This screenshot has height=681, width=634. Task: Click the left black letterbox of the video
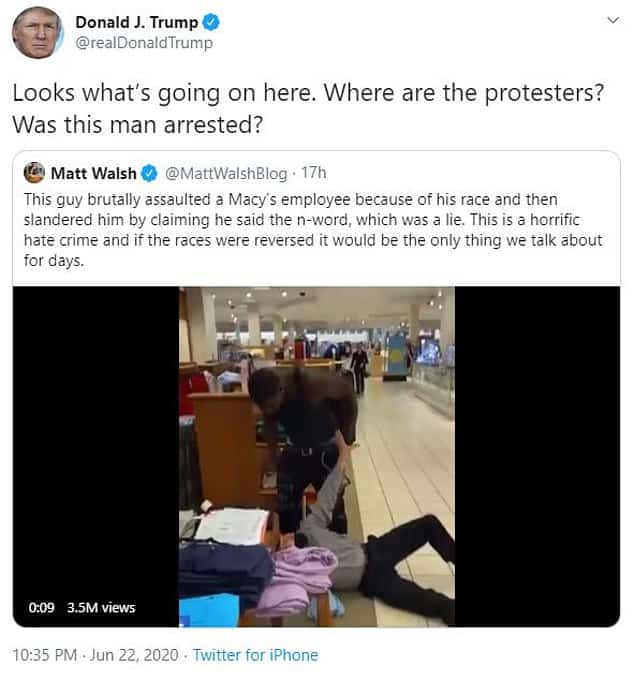point(96,456)
